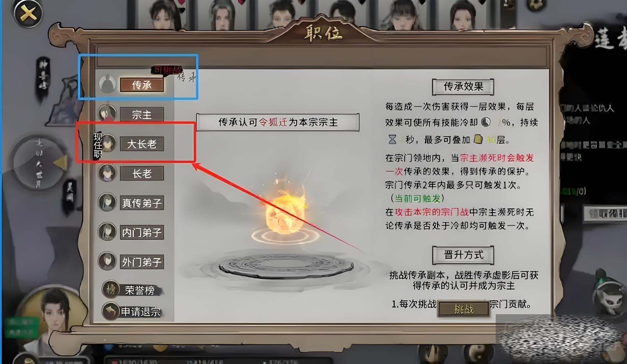Open the 大长老 position entry
This screenshot has height=364, width=627.
(142, 144)
